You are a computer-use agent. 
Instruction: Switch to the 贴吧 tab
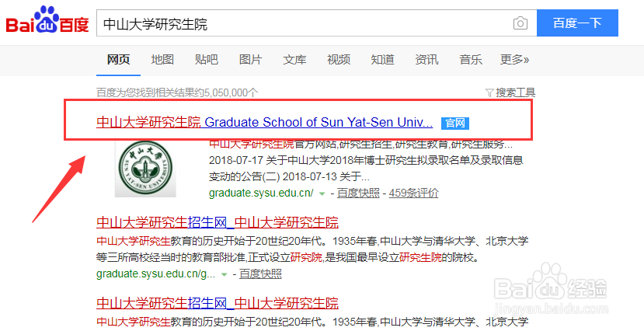206,60
